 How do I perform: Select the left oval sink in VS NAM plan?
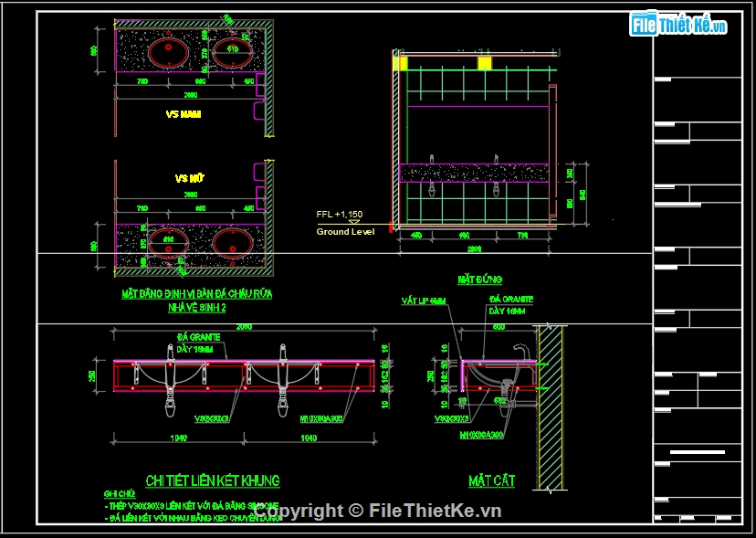(x=169, y=51)
